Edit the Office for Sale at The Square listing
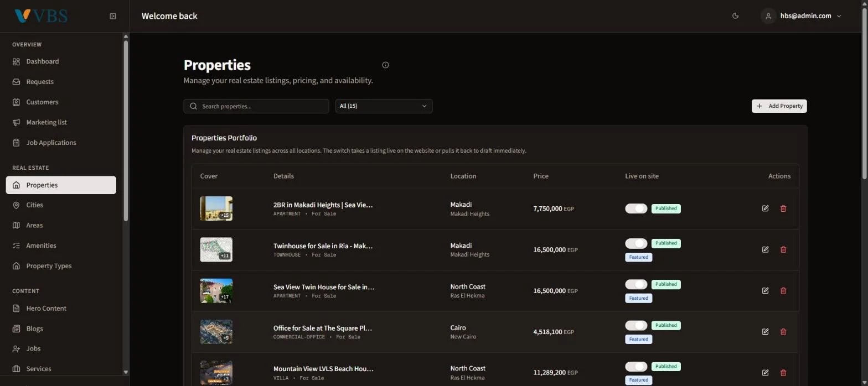868x386 pixels. [x=766, y=331]
